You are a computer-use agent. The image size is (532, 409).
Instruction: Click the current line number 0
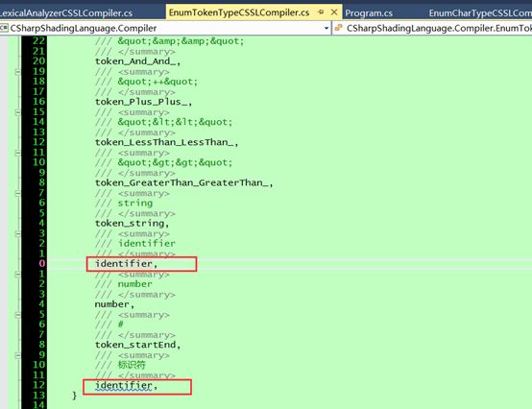point(41,263)
